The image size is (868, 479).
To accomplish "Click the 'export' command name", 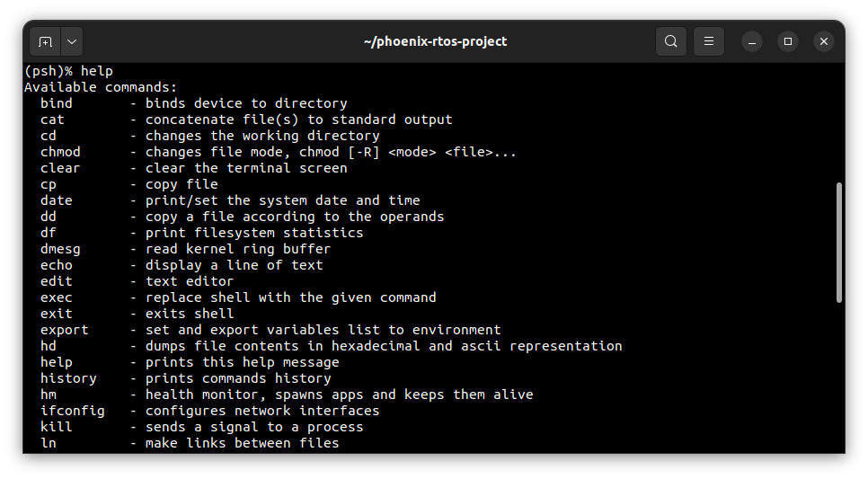I will click(65, 330).
